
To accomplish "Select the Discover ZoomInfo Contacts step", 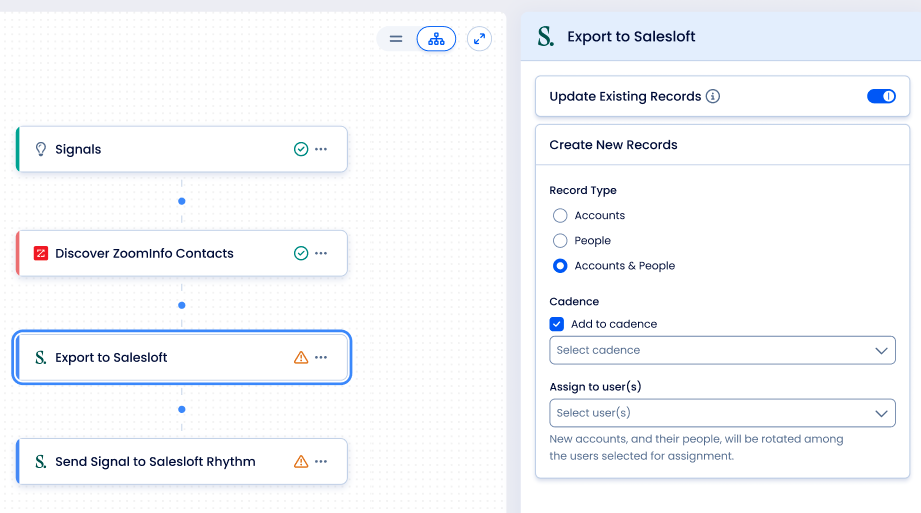I will pos(182,253).
